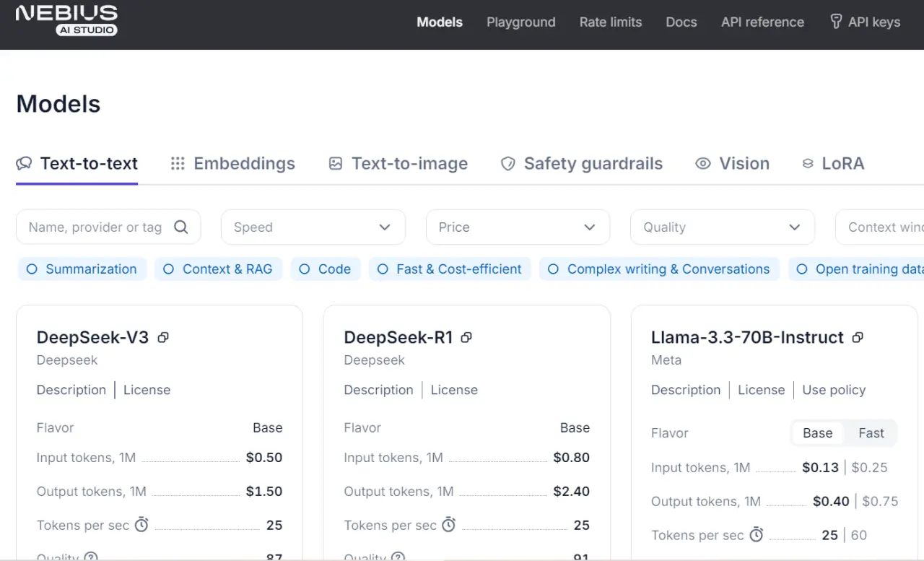Open Description link for DeepSeek-R1
Image resolution: width=924 pixels, height=561 pixels.
coord(379,390)
